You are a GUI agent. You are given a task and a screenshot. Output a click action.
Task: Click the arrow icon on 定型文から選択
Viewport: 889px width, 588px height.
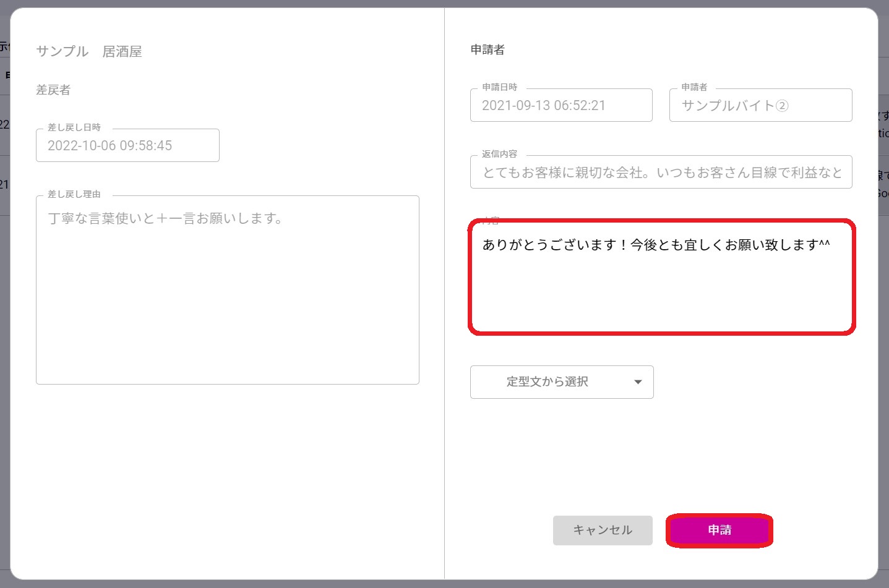point(638,382)
